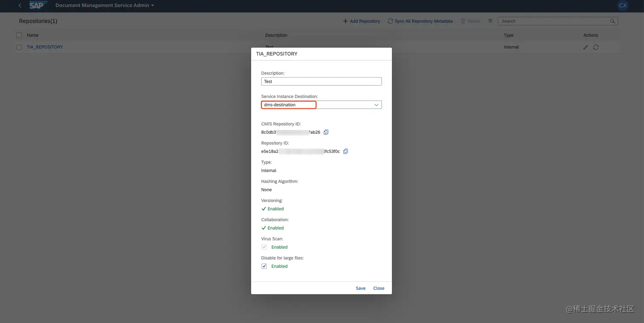Viewport: 644px width, 323px height.
Task: Click the search magnifier icon
Action: 612,21
